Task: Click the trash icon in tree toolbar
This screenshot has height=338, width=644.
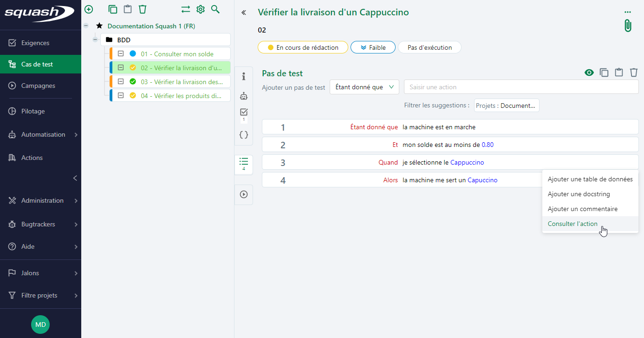Action: 143,9
